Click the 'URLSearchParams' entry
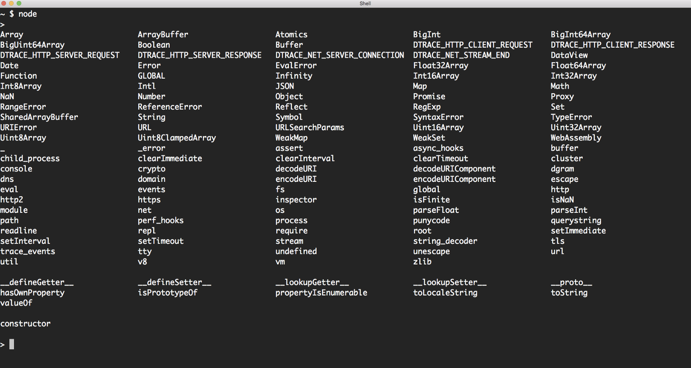Screen dimensions: 691x368 (x=310, y=127)
